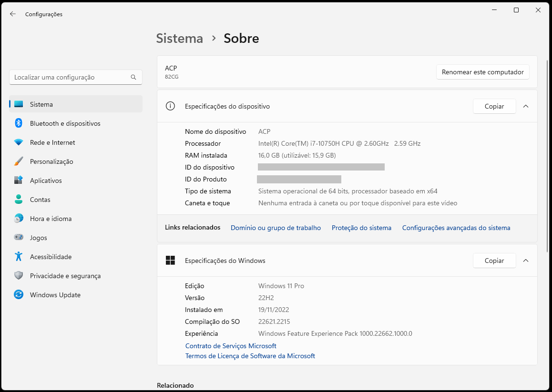Click the RAM value 16,0 GB
This screenshot has width=552, height=392.
click(297, 156)
